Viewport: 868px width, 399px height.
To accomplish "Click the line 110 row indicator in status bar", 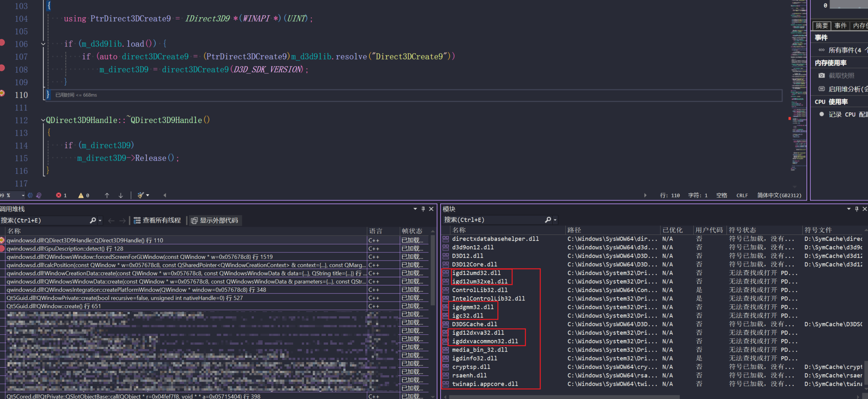I will pos(669,195).
